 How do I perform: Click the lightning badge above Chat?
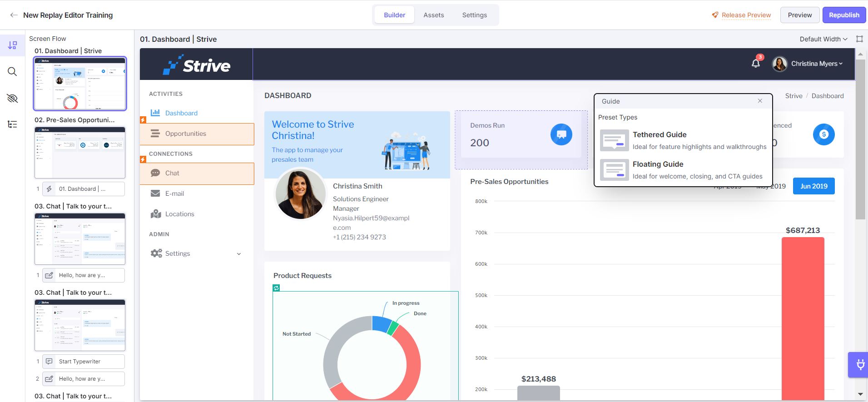143,159
